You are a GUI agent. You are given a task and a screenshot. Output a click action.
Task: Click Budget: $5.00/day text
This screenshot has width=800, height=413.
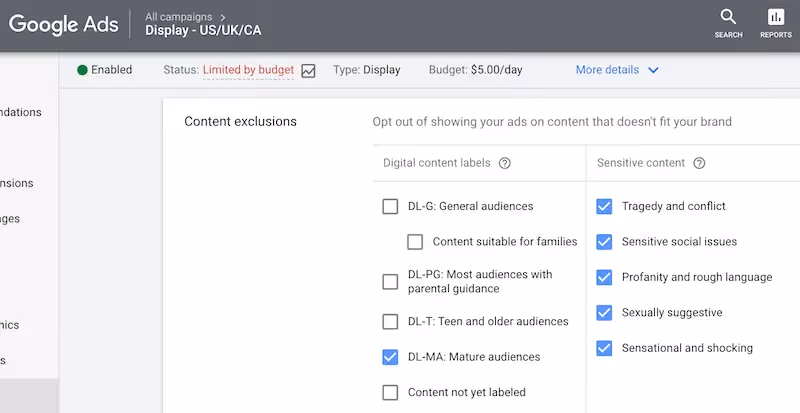pos(476,70)
